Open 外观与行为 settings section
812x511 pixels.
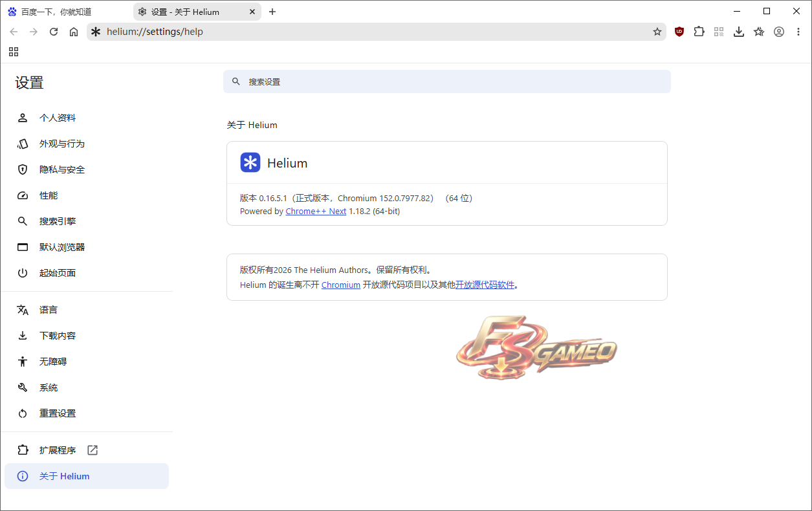tap(87, 144)
